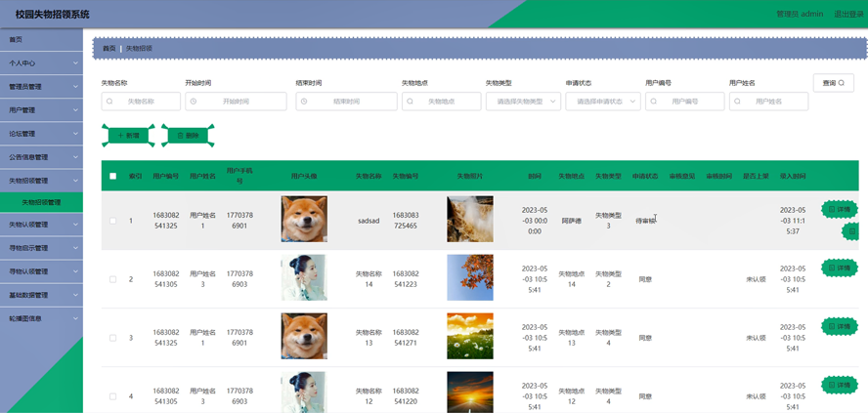The height and width of the screenshot is (413, 868).
Task: Expand 寻物启示管理 sidebar menu
Action: tap(41, 248)
